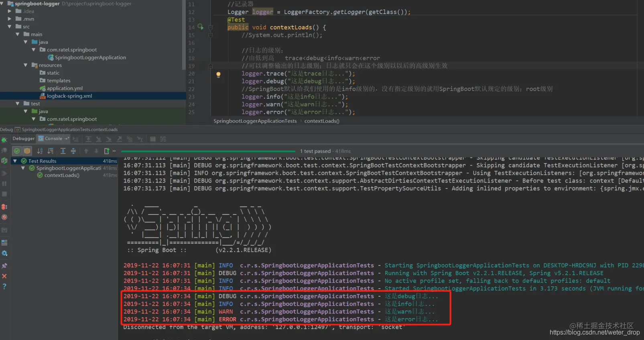Click yellow lightbulb intention icon
Screen dimensions: 644x340
pyautogui.click(x=218, y=75)
